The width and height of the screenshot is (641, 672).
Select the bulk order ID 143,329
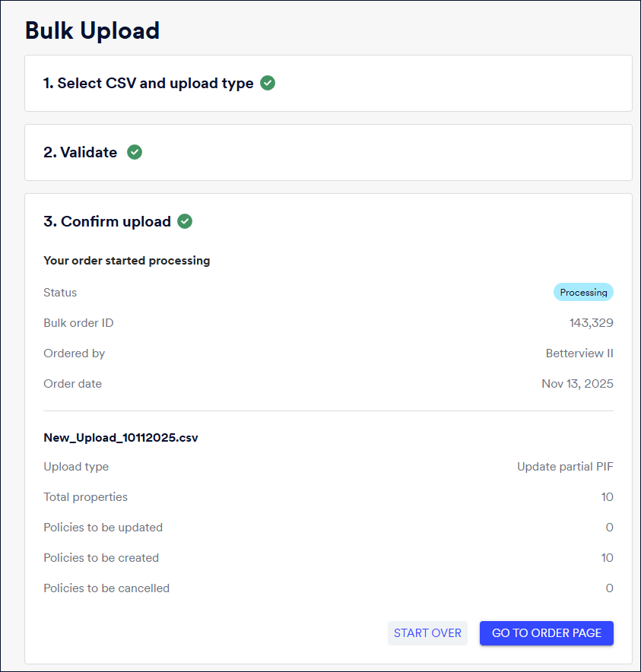point(591,323)
